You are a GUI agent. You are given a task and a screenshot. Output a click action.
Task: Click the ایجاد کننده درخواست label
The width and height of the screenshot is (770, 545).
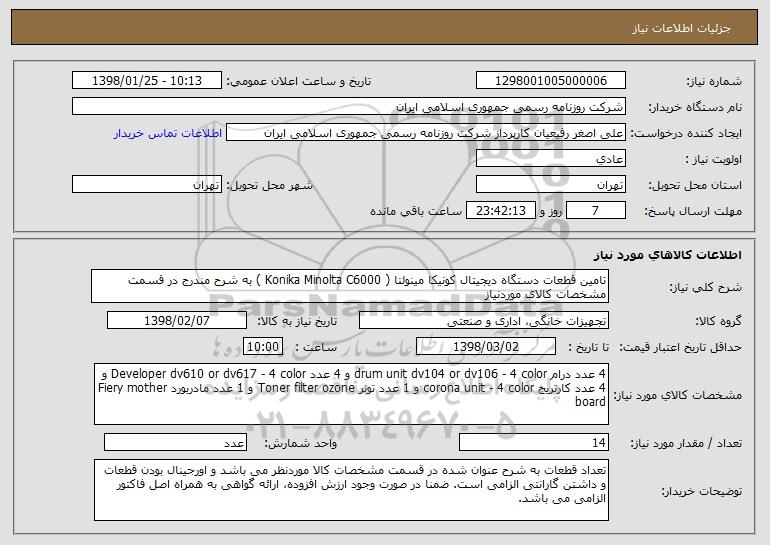tap(686, 134)
